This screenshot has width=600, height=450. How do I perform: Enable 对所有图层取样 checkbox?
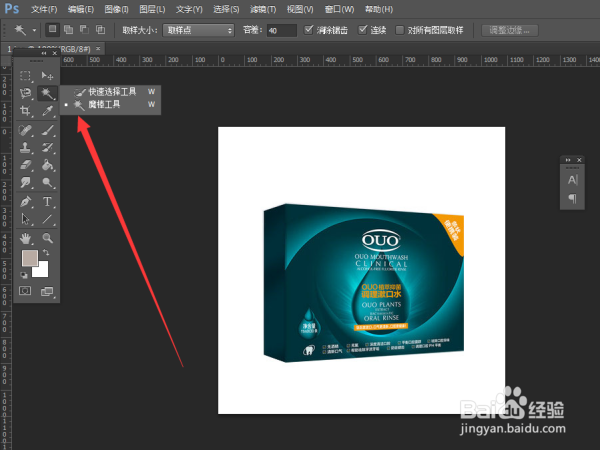pos(399,30)
